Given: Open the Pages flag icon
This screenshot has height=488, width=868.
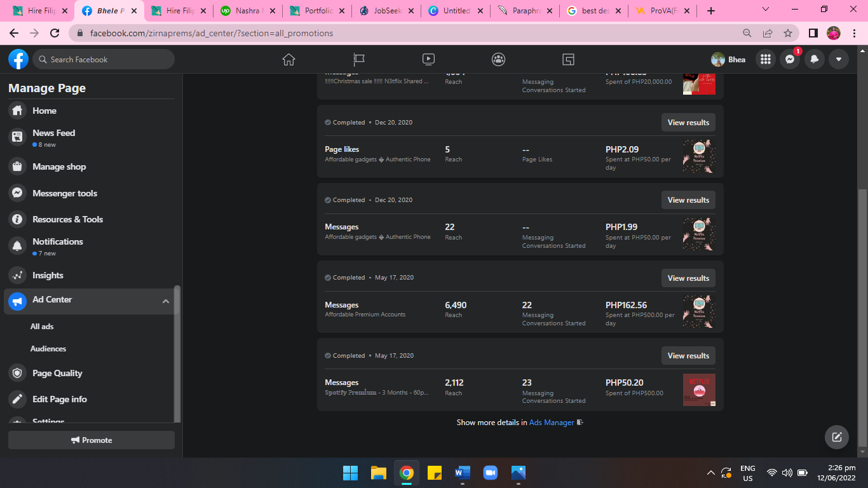Looking at the screenshot, I should (x=359, y=59).
